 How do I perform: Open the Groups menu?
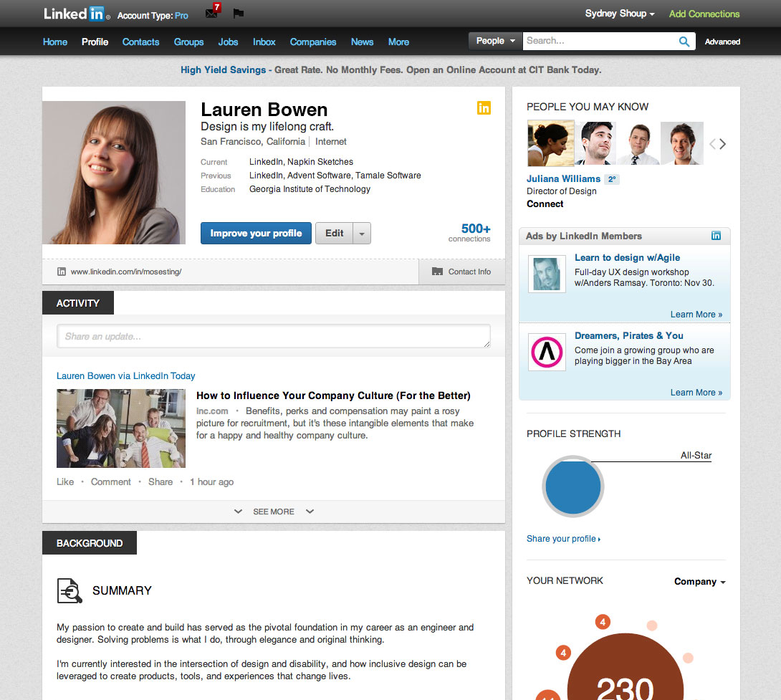[188, 42]
